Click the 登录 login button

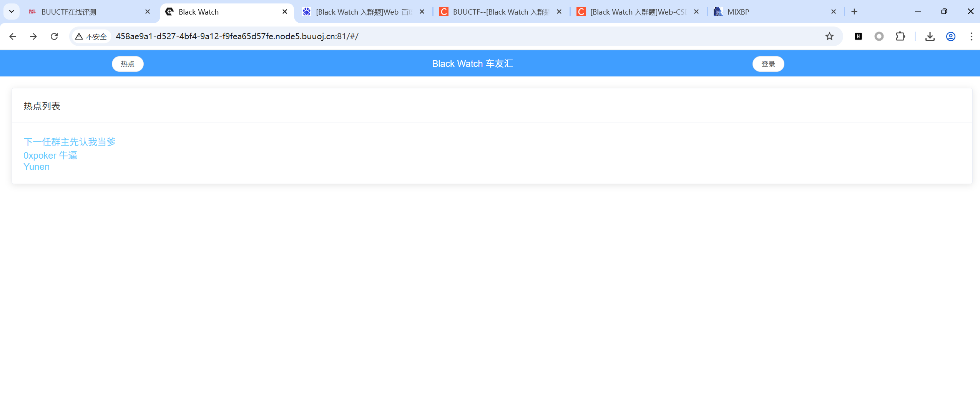(768, 64)
